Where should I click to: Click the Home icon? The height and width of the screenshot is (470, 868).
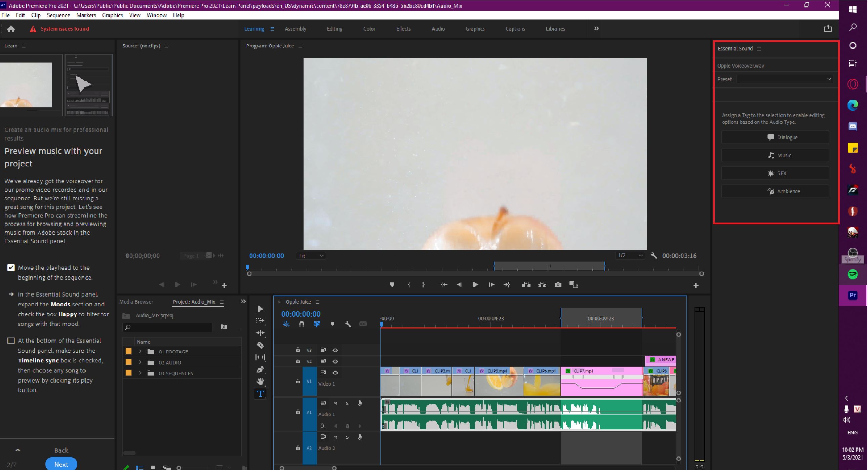coord(11,29)
